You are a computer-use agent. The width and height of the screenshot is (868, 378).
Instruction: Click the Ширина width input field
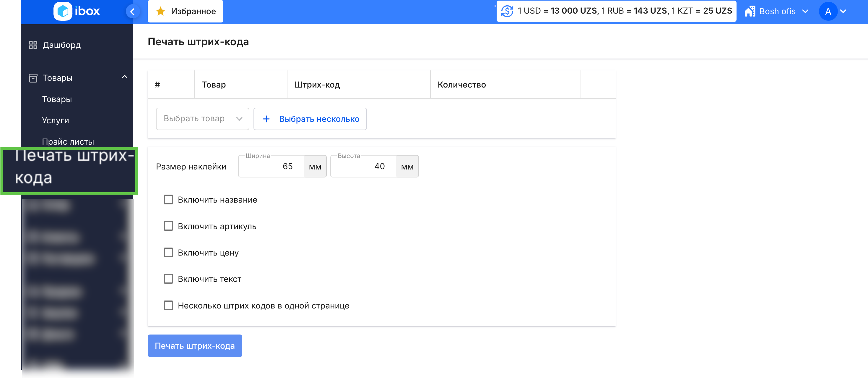click(271, 166)
